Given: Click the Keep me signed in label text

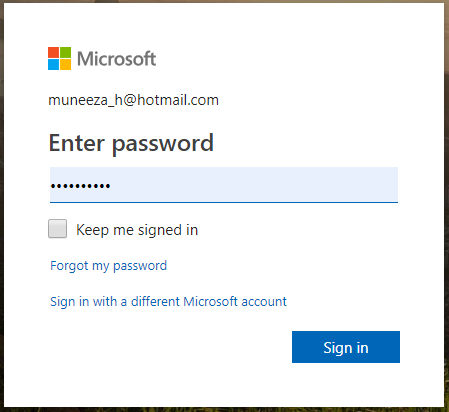Looking at the screenshot, I should (x=137, y=230).
